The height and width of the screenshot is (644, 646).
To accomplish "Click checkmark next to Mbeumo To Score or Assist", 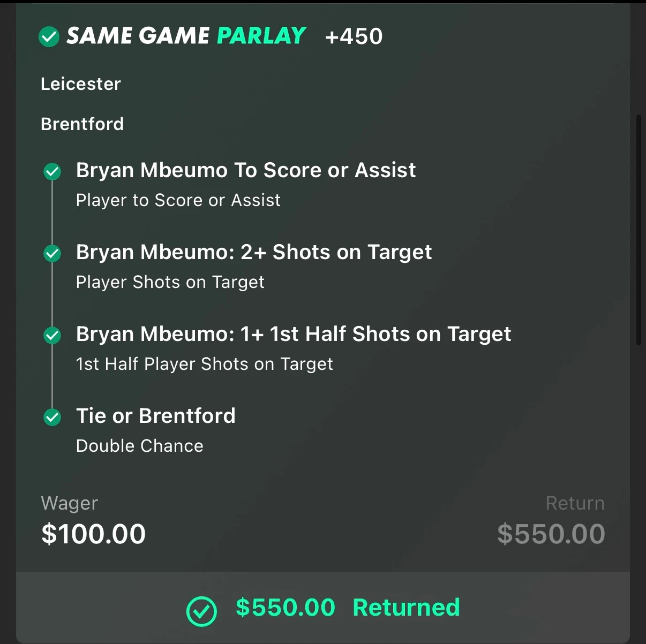I will tap(52, 172).
